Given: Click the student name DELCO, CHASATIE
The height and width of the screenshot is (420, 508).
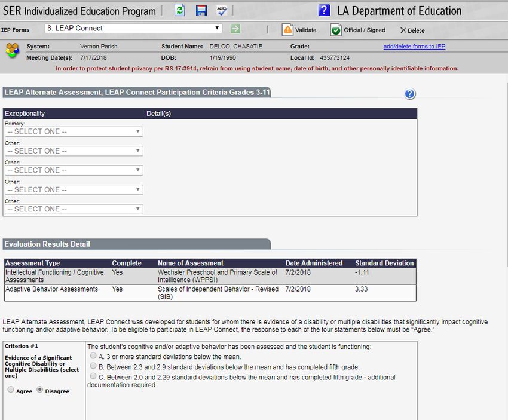Looking at the screenshot, I should point(236,47).
